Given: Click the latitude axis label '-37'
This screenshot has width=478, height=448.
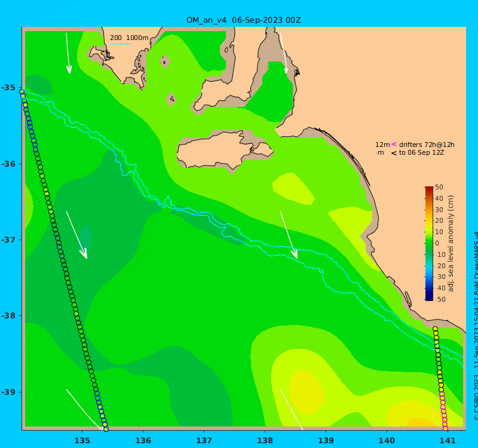Looking at the screenshot, I should (8, 240).
